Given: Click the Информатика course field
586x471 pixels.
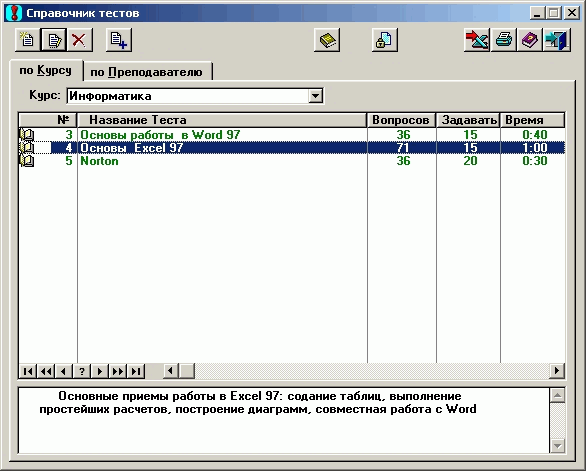Looking at the screenshot, I should click(188, 96).
